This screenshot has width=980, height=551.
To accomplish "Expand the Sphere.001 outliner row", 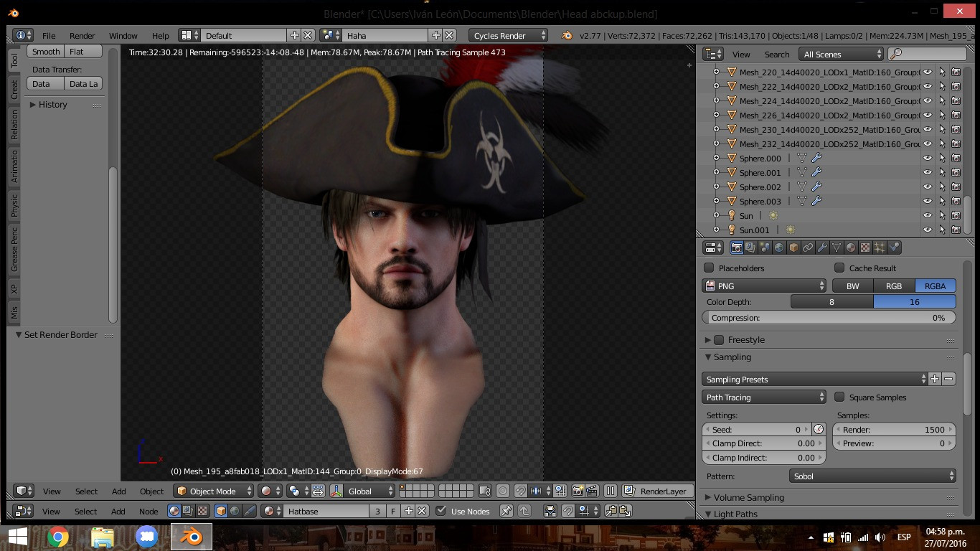I will click(716, 172).
